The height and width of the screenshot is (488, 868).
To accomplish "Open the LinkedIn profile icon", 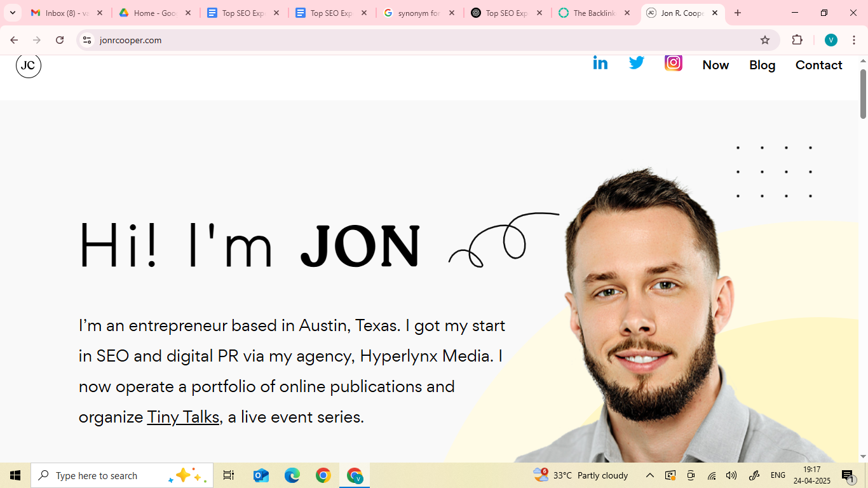I will [600, 63].
